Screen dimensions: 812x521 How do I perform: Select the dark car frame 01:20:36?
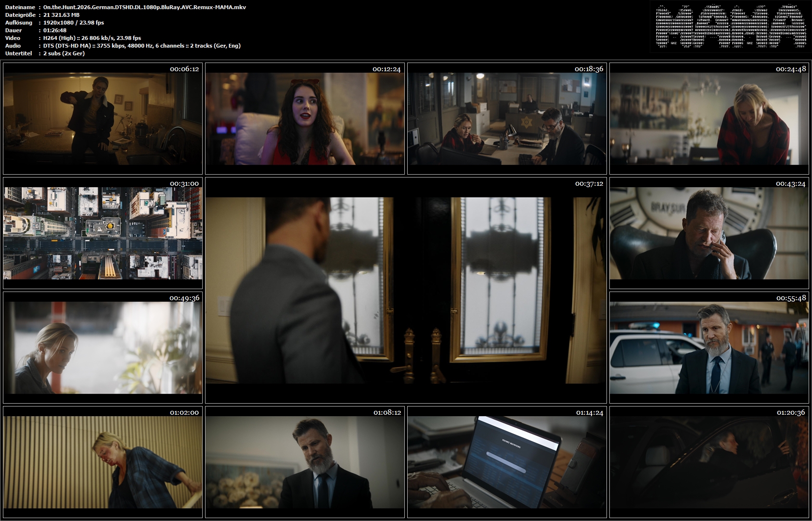[709, 462]
